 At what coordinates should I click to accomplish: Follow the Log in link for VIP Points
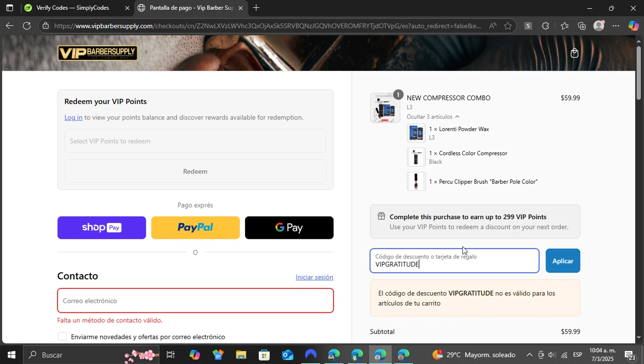click(x=73, y=117)
